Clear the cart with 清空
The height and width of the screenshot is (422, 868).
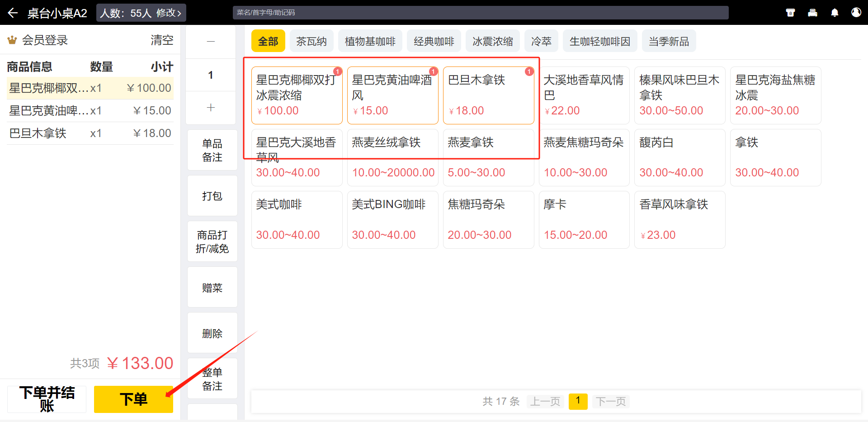pos(162,40)
